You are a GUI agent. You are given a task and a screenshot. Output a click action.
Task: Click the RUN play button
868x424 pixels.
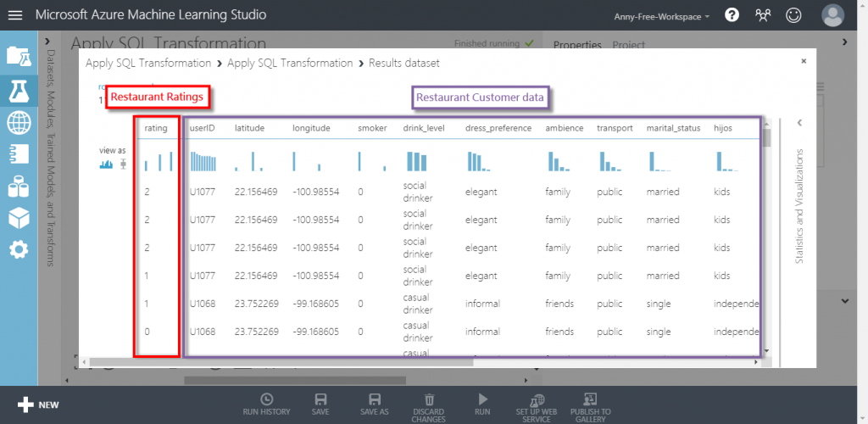pyautogui.click(x=482, y=404)
